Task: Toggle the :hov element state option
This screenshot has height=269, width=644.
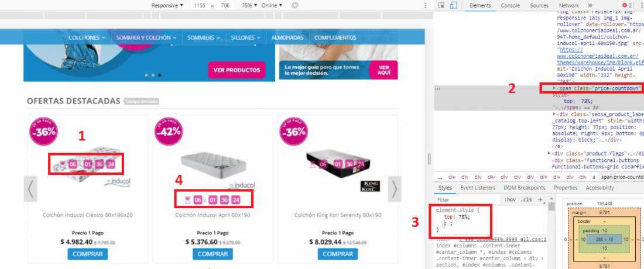Action: pyautogui.click(x=511, y=199)
